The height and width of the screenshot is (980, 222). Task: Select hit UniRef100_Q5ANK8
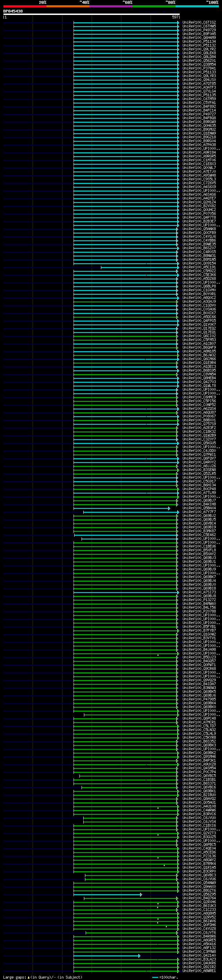[199, 229]
